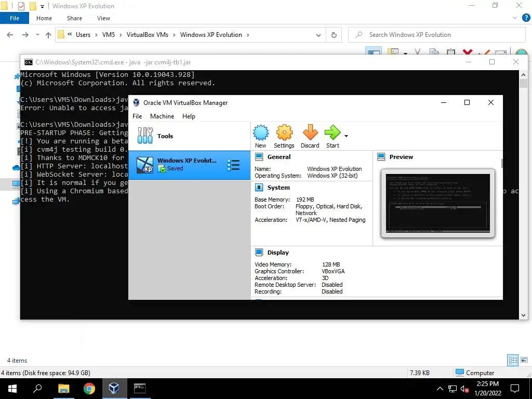The image size is (532, 399).
Task: Click the General section monitor icon
Action: click(259, 157)
